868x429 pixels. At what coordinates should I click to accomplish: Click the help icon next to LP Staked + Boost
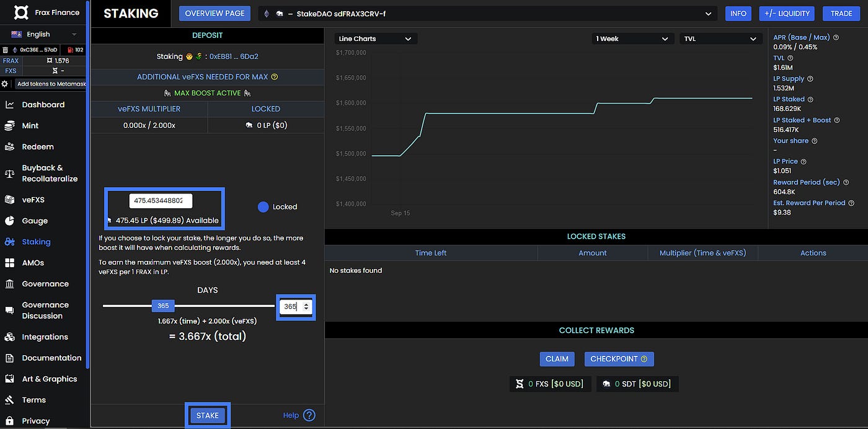click(x=837, y=120)
